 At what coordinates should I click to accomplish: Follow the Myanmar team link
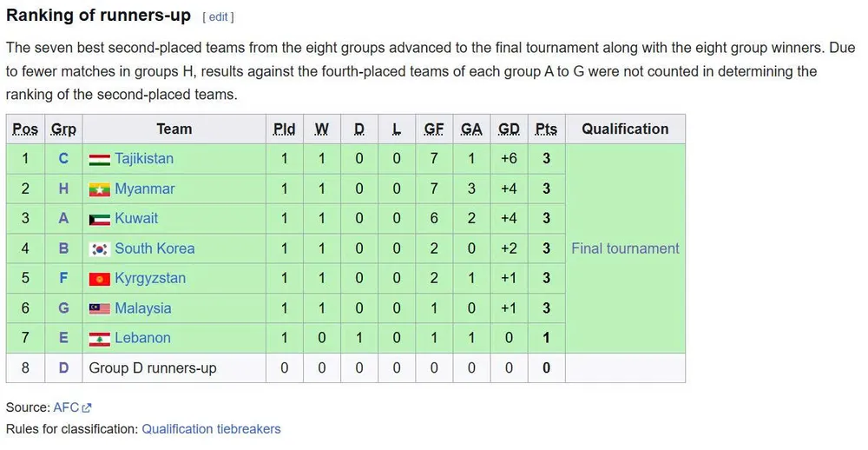(145, 189)
